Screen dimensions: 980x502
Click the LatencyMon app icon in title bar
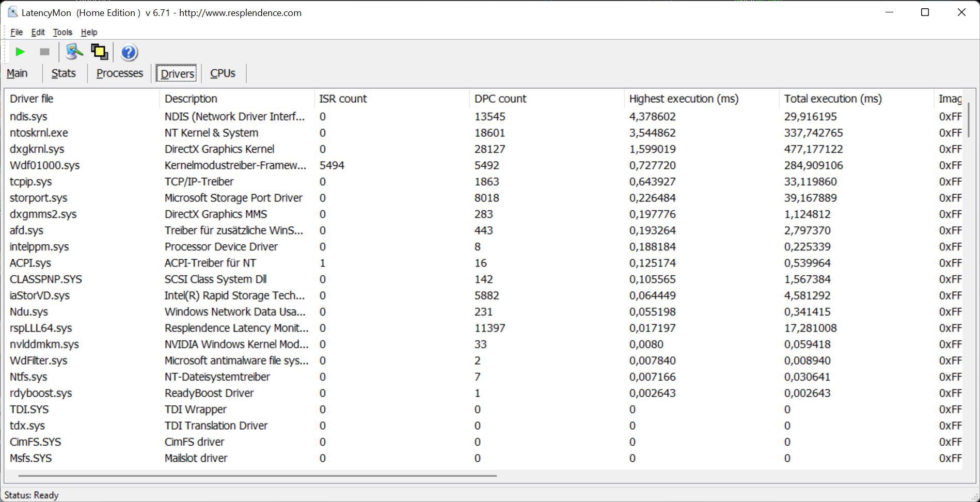[x=12, y=12]
